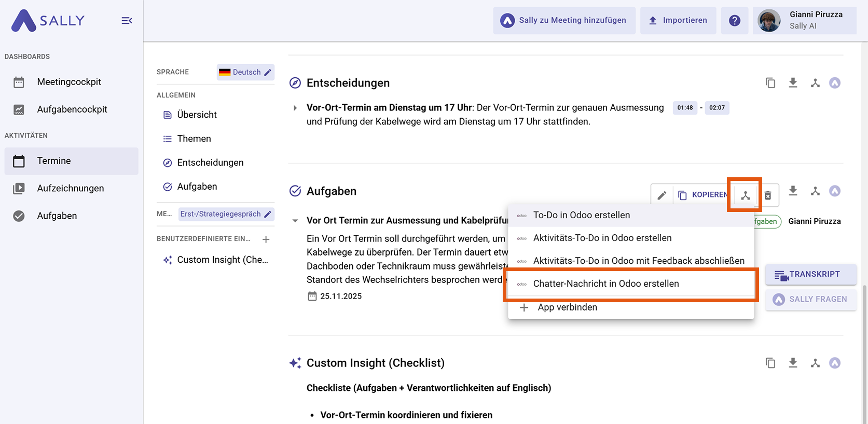Add a custom insight with the plus icon
This screenshot has height=424, width=868.
point(266,239)
